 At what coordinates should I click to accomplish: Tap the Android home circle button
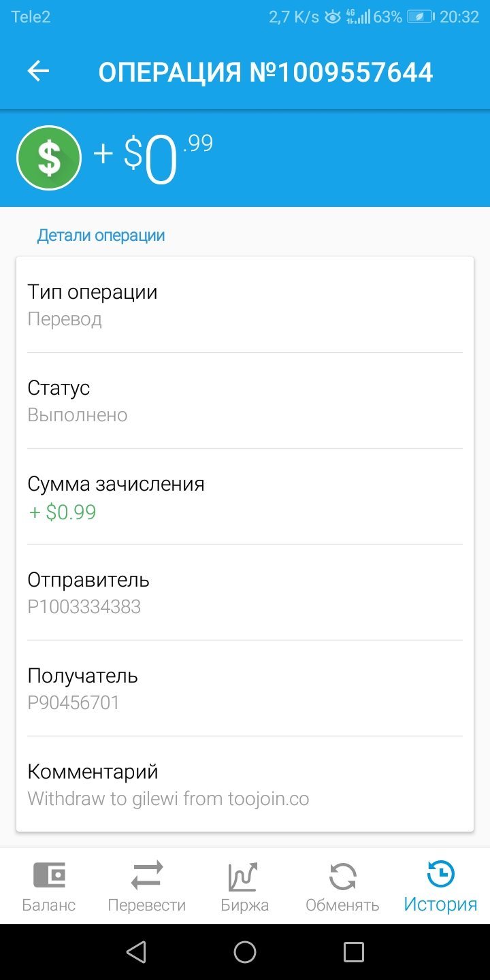245,952
